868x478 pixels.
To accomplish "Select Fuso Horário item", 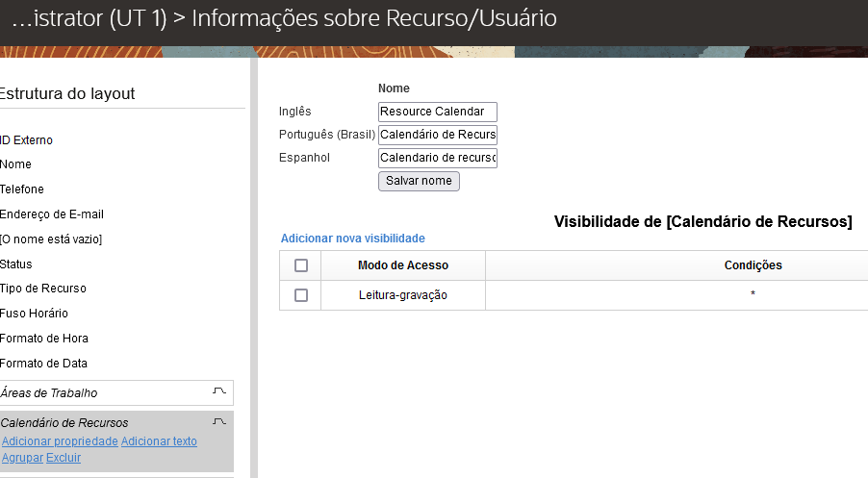I will [34, 314].
